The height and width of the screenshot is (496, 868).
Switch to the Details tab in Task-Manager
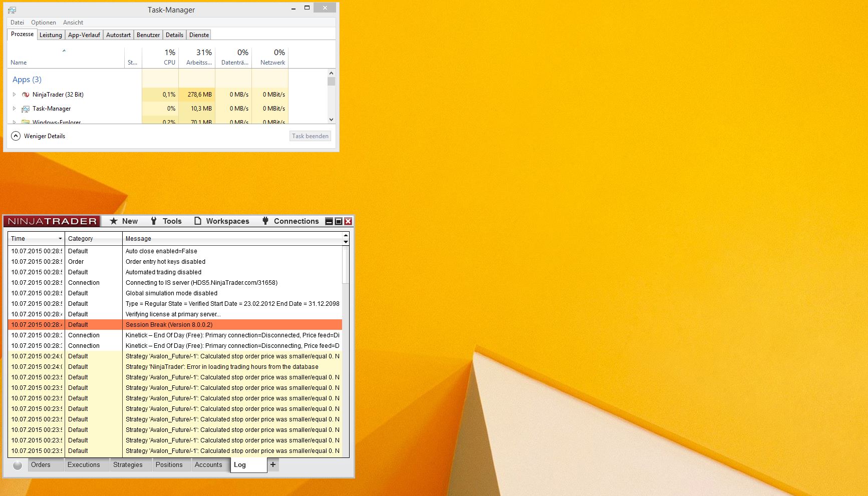[174, 35]
